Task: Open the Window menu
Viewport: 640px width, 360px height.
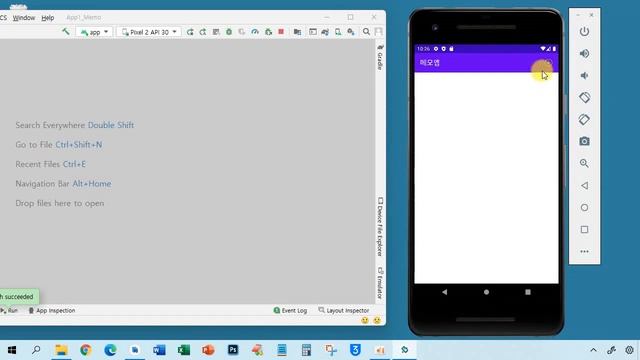Action: tap(24, 18)
